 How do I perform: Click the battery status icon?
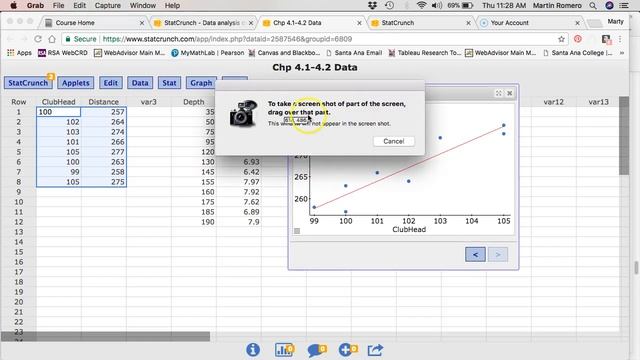pos(467,6)
